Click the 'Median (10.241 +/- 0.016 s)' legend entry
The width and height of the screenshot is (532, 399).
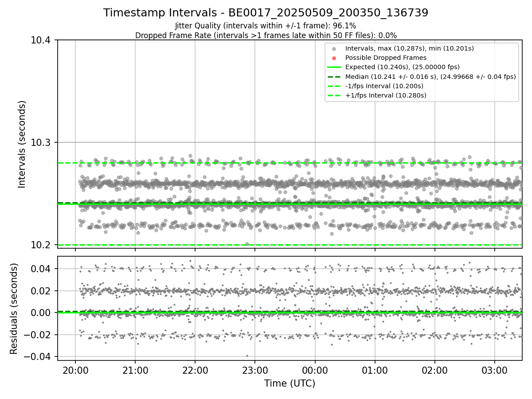[430, 77]
